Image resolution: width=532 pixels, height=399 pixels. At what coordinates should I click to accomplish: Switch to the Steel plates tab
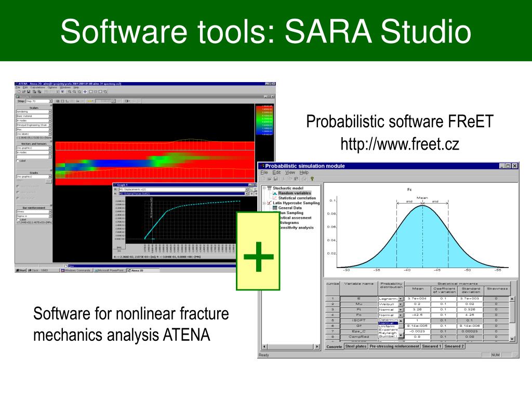point(356,347)
